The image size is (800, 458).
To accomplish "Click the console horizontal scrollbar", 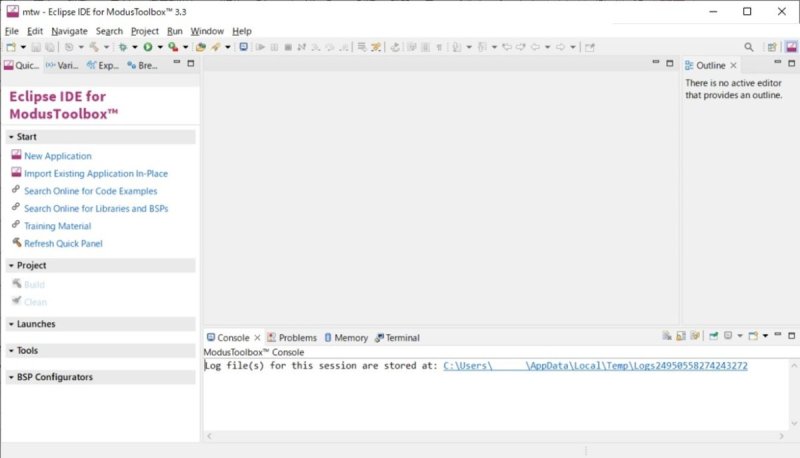I will click(x=494, y=436).
